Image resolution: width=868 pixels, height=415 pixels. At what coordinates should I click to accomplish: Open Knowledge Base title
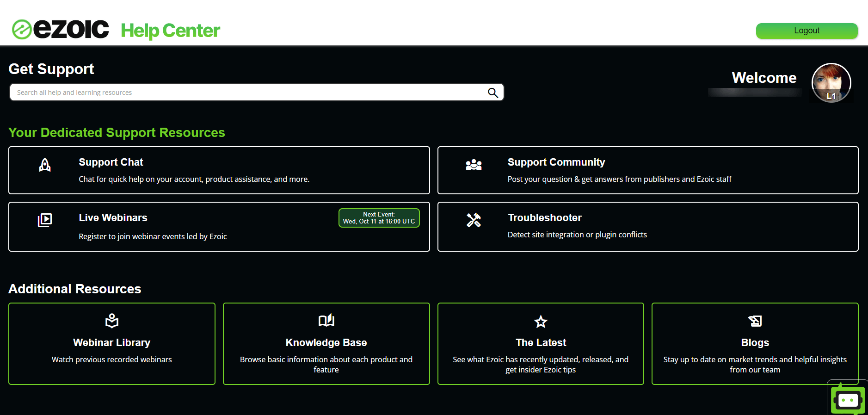[326, 343]
